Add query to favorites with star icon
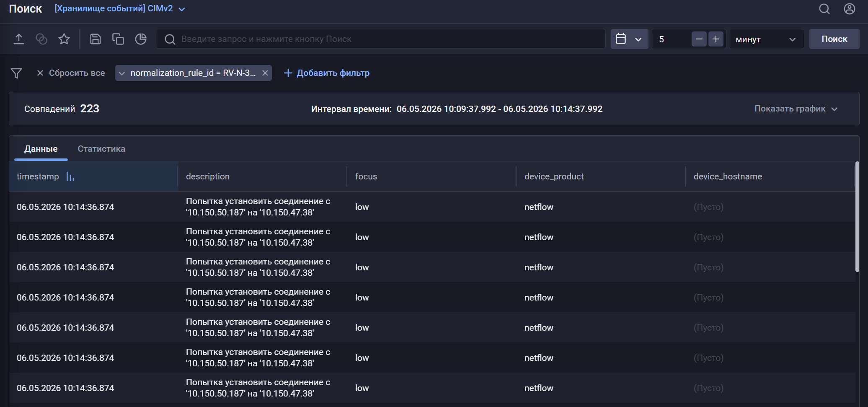 pos(64,39)
